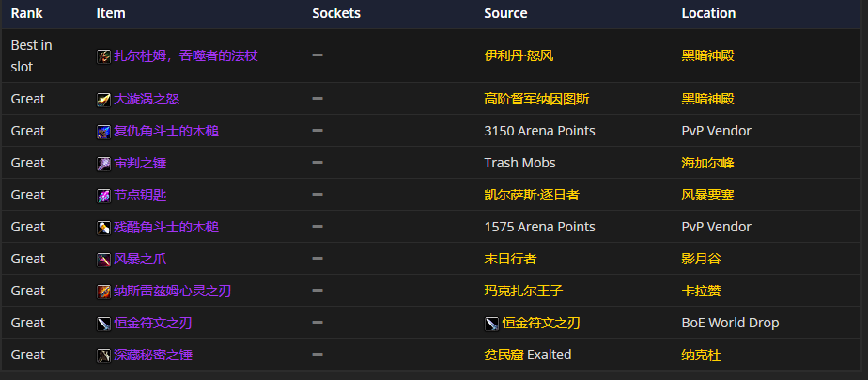Click the 纳斯雷兹姆心灵之刃 item icon

[103, 292]
